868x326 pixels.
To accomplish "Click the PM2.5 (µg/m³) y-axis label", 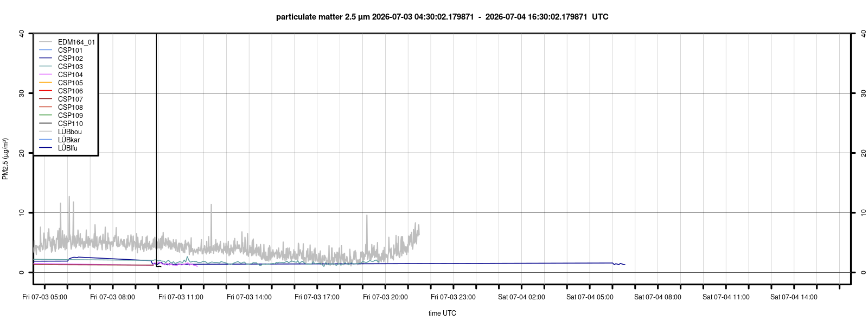I will 5,159.
